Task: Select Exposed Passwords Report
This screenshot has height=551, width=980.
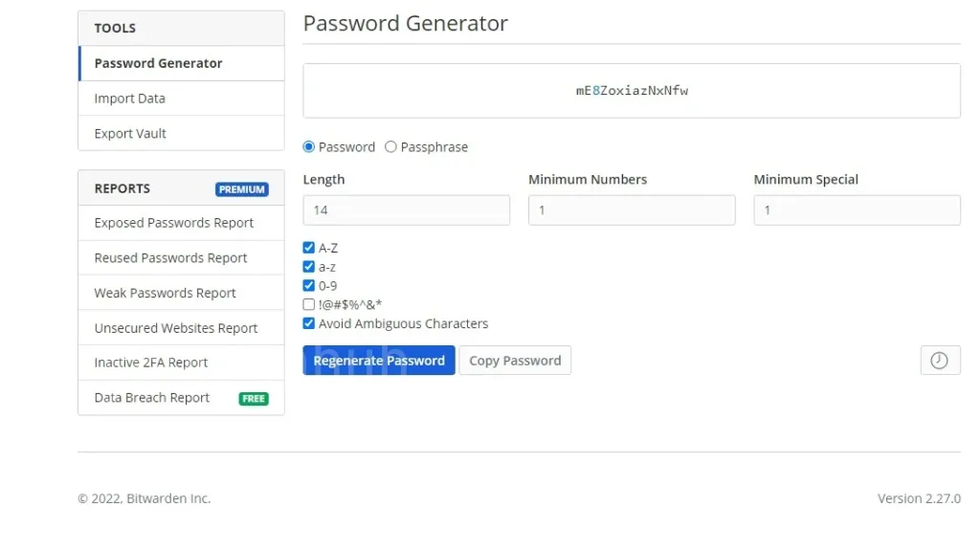Action: [x=173, y=222]
